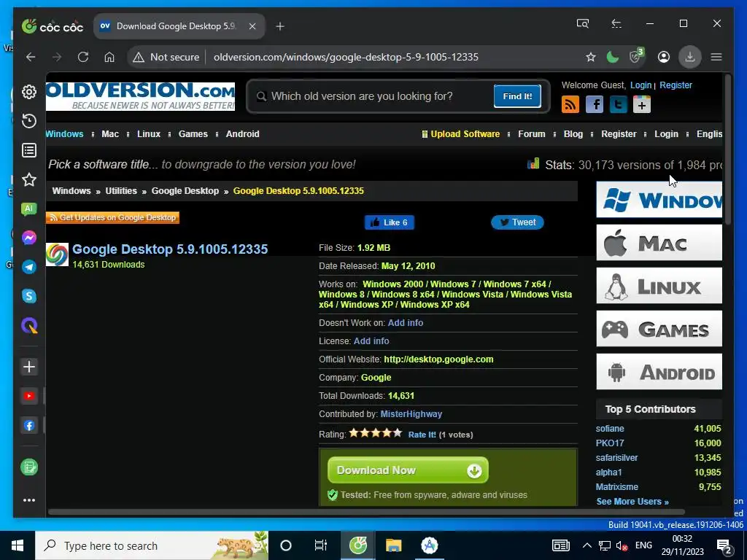747x560 pixels.
Task: Select the Android navigation menu item
Action: point(242,134)
